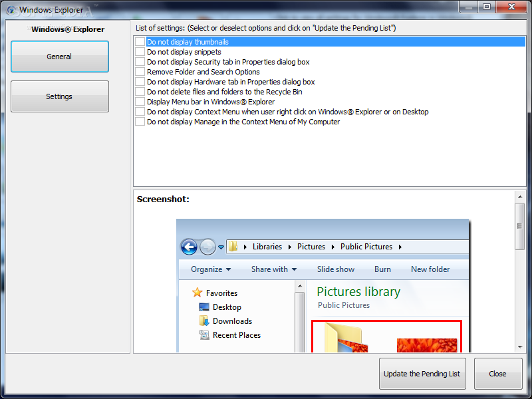Click the Close button at bottom
The image size is (532, 399).
pyautogui.click(x=497, y=374)
